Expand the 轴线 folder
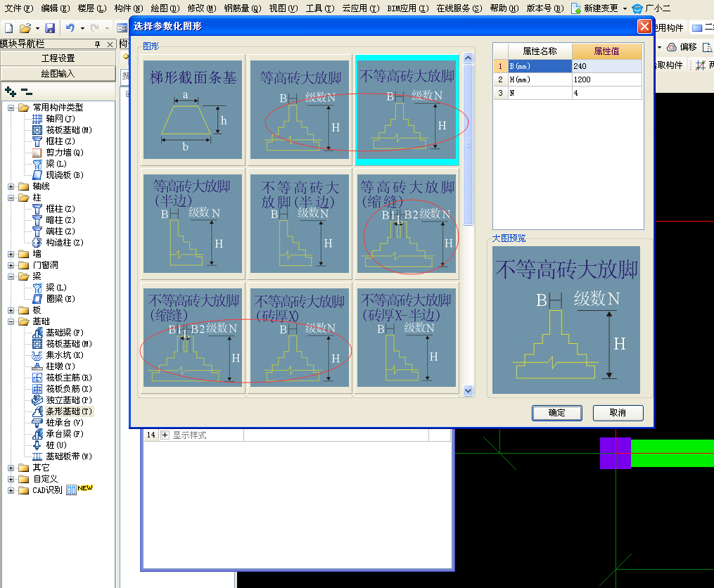Screen dimensions: 714x588 coord(11,186)
